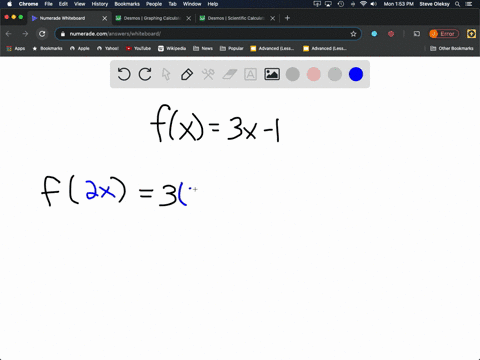Open the cast media icon

(417, 34)
